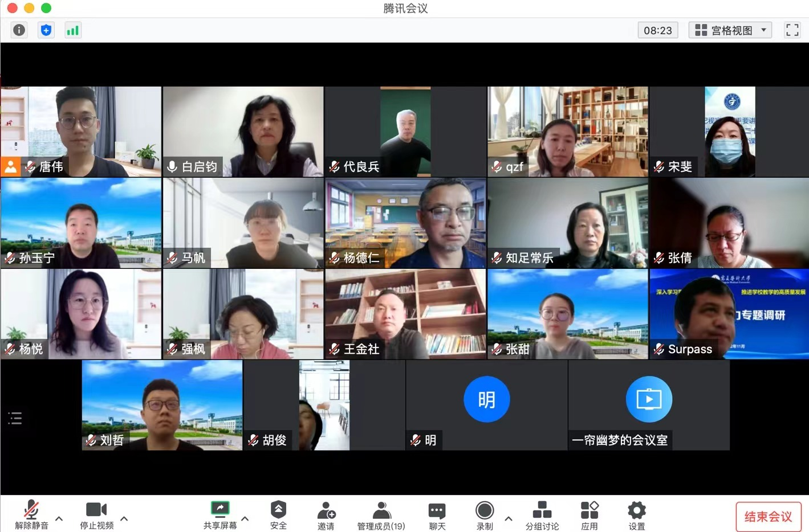Open the 邀请 invite icon
The width and height of the screenshot is (809, 532).
[x=326, y=515]
